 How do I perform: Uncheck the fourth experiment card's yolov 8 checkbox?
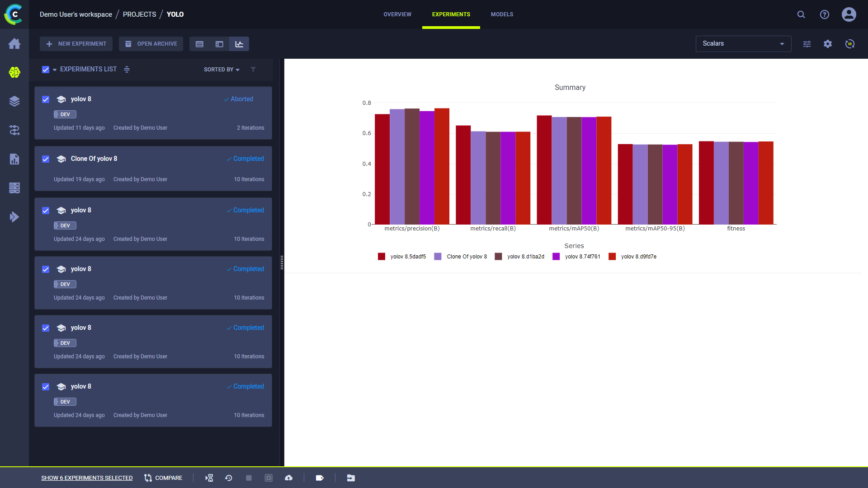(46, 269)
